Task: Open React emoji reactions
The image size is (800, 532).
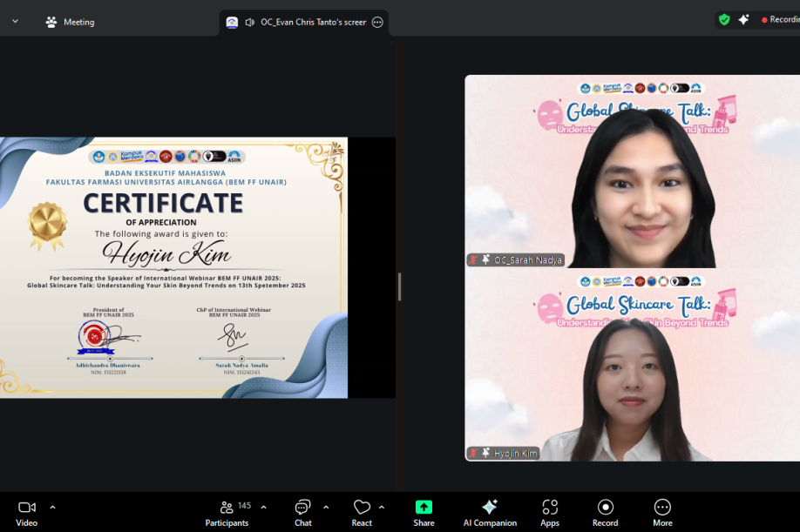Action: (x=362, y=513)
